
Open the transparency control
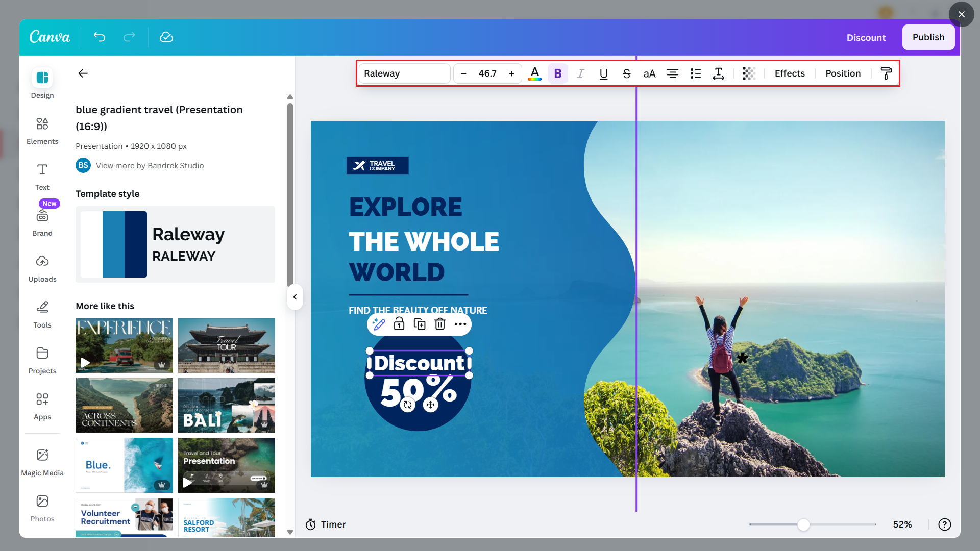(748, 73)
